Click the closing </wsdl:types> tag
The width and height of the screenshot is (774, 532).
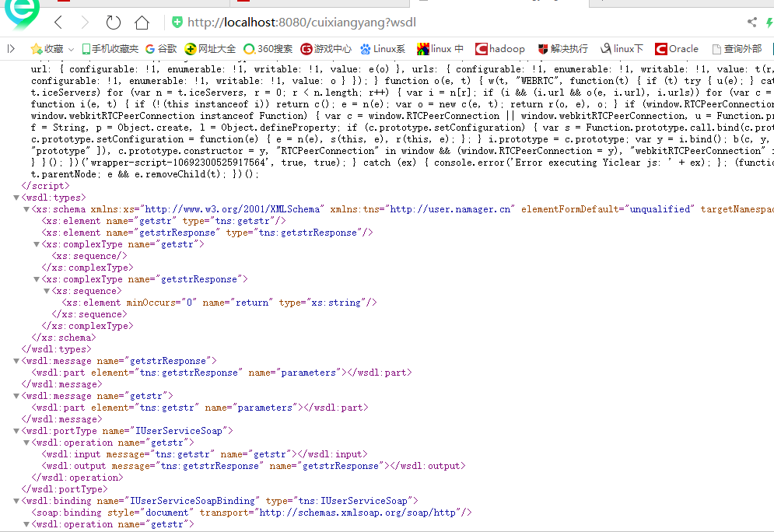[x=56, y=349]
